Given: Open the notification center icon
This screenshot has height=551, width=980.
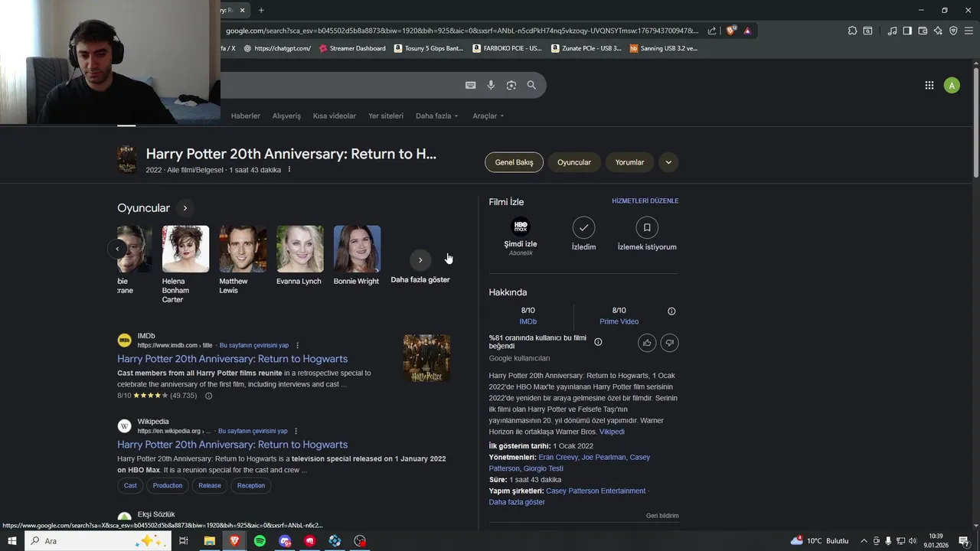Looking at the screenshot, I should pos(964,541).
